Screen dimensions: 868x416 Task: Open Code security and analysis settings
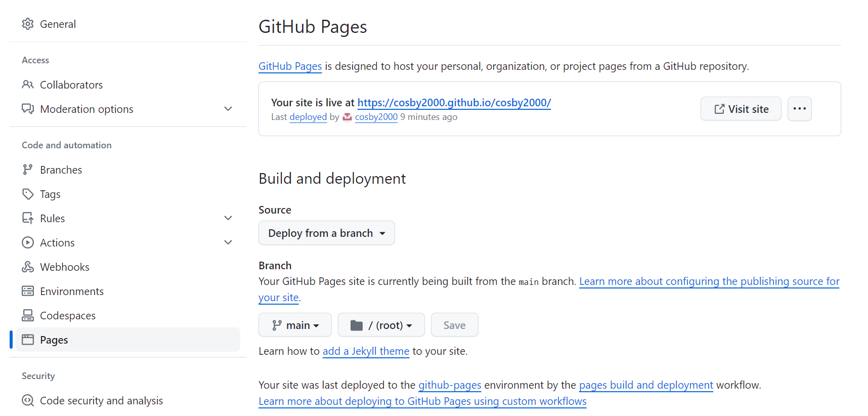tap(128, 400)
